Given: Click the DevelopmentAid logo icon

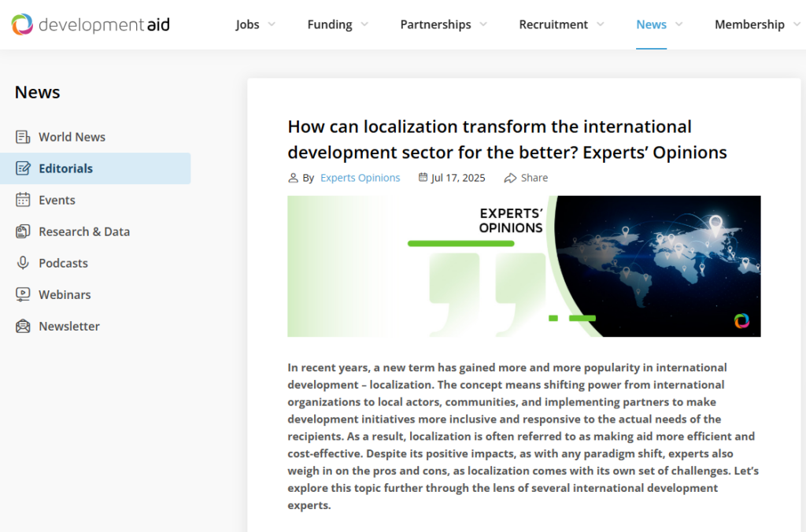Looking at the screenshot, I should click(22, 24).
